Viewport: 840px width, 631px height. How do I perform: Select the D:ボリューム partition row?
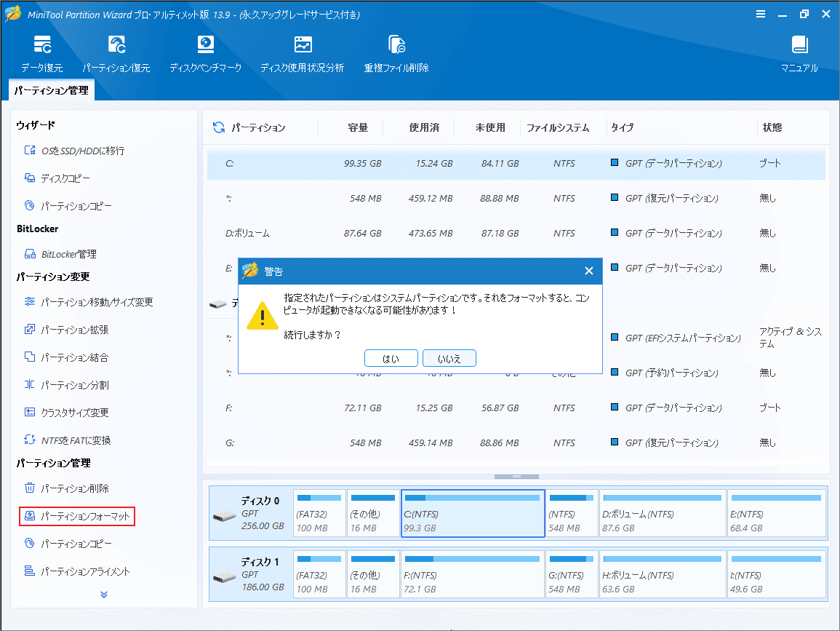tap(516, 234)
